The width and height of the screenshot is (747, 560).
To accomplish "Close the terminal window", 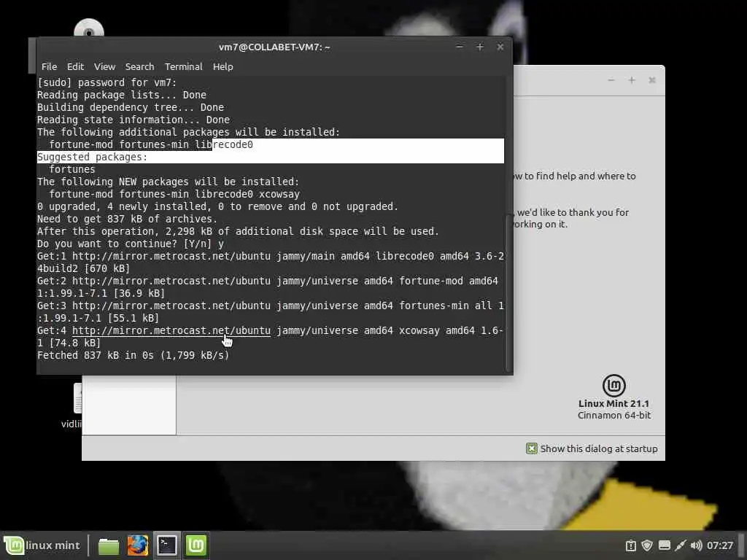I will 500,47.
